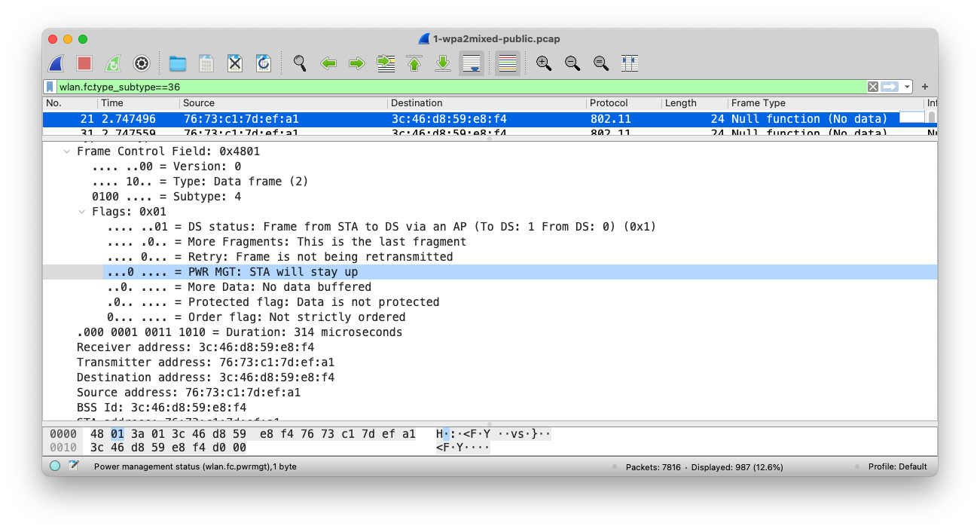Image resolution: width=980 pixels, height=532 pixels.
Task: Click Profile: Default in the status bar
Action: coord(897,466)
